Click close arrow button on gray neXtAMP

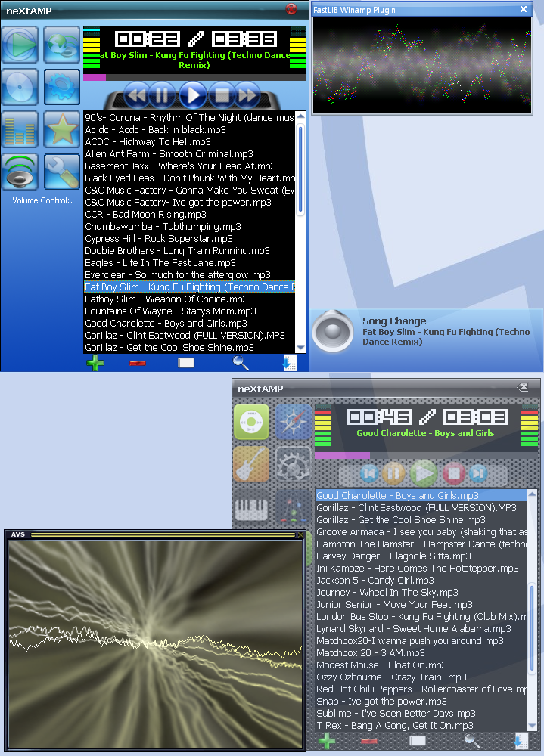click(522, 386)
